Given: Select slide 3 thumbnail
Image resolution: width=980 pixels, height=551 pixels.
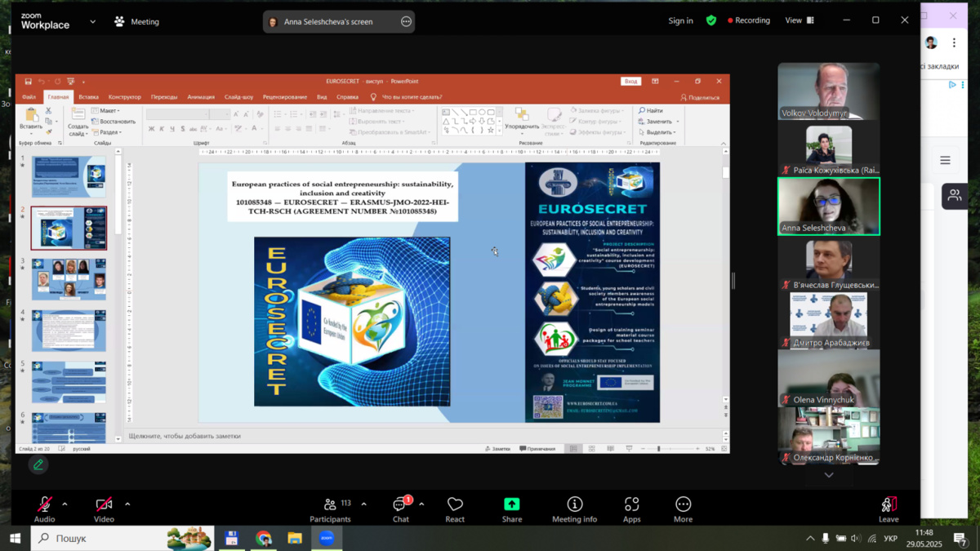Looking at the screenshot, I should [69, 279].
